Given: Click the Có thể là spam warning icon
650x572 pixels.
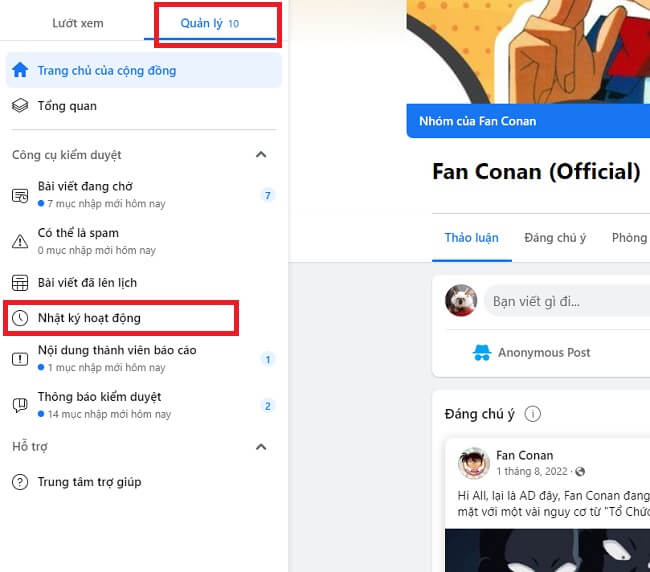Looking at the screenshot, I should pos(20,241).
